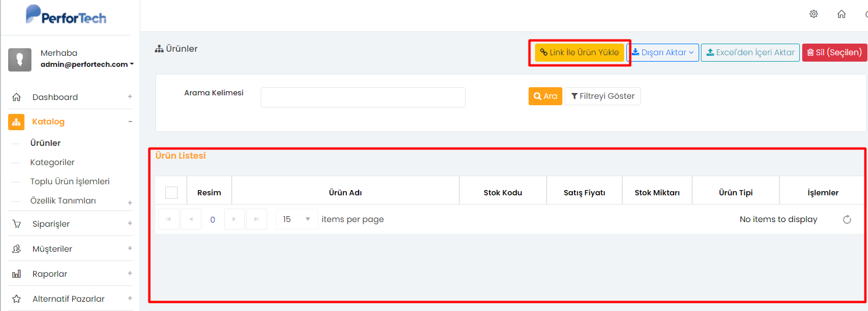Screen dimensions: 868x311
Task: Open Dashboard menu label
Action: [55, 97]
